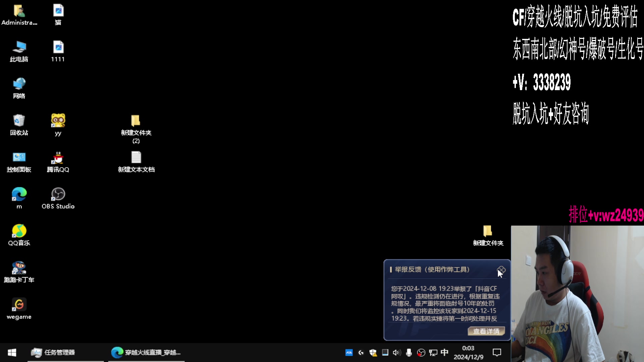Select the 1111 image file icon
Viewport: 644px width, 362px height.
58,52
